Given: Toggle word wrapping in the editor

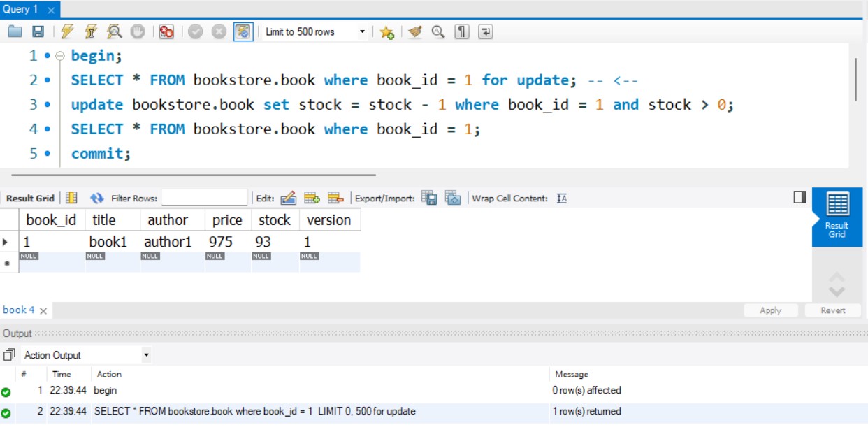Looking at the screenshot, I should [x=486, y=31].
